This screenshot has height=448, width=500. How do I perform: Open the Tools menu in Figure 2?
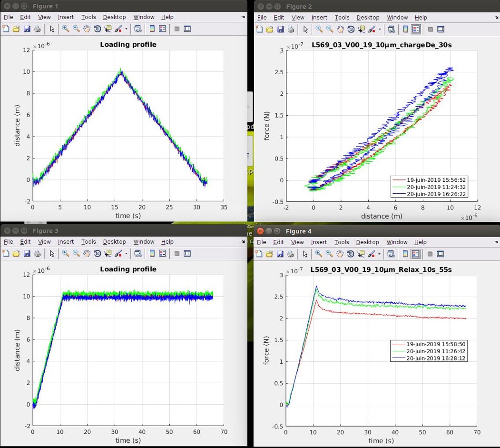point(342,18)
